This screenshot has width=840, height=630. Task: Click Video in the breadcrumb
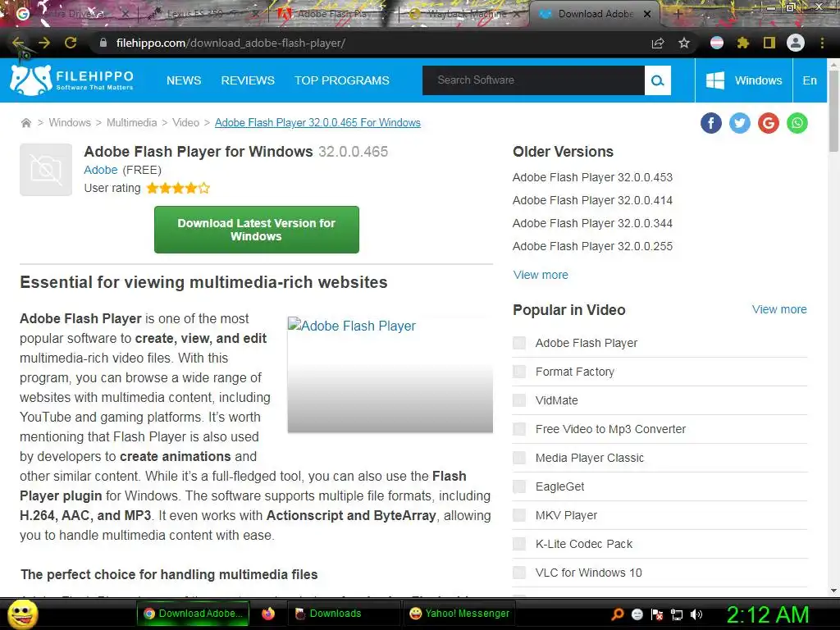(x=185, y=123)
